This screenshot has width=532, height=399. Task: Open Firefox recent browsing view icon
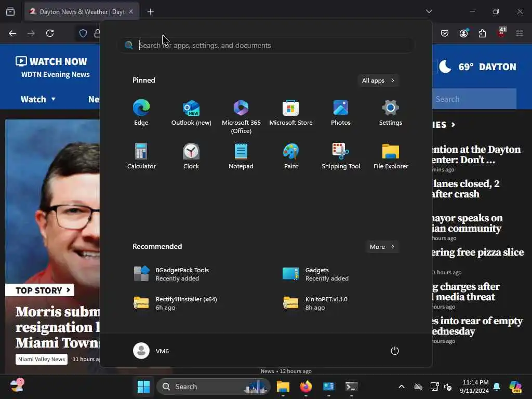[x=10, y=11]
